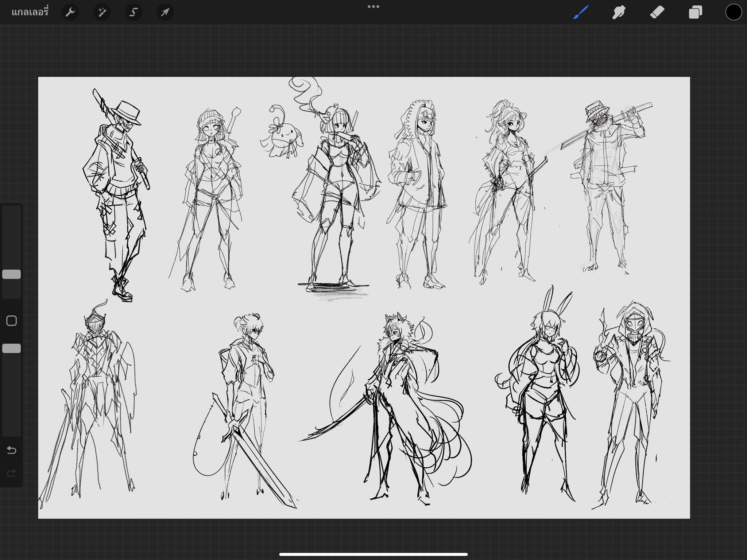747x560 pixels.
Task: Tap the small floating jellyfish creature sketch
Action: tap(281, 137)
